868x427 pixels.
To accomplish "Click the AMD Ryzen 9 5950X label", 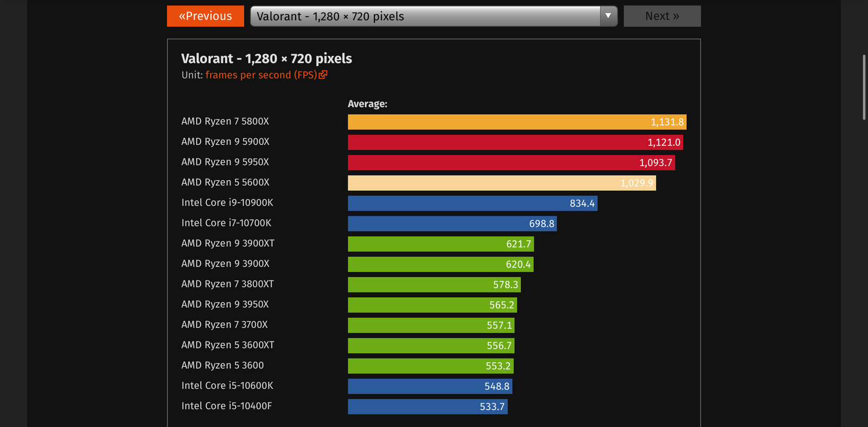I will pyautogui.click(x=225, y=162).
